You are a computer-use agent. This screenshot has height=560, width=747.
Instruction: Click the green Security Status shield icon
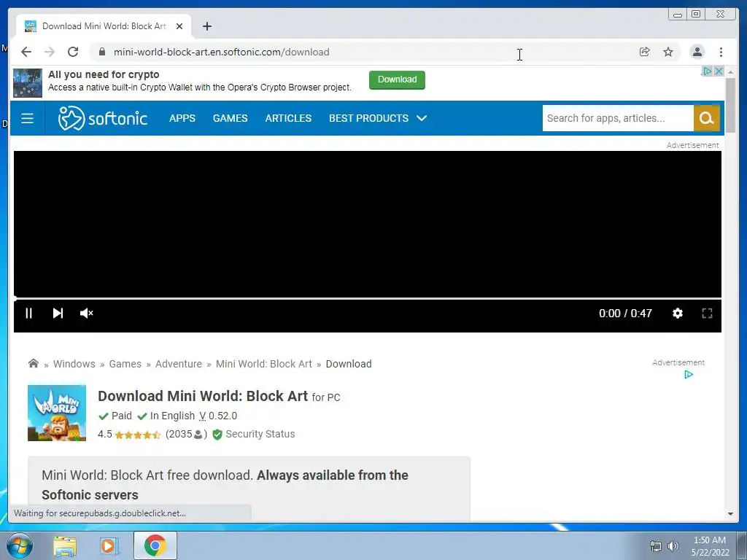coord(217,435)
